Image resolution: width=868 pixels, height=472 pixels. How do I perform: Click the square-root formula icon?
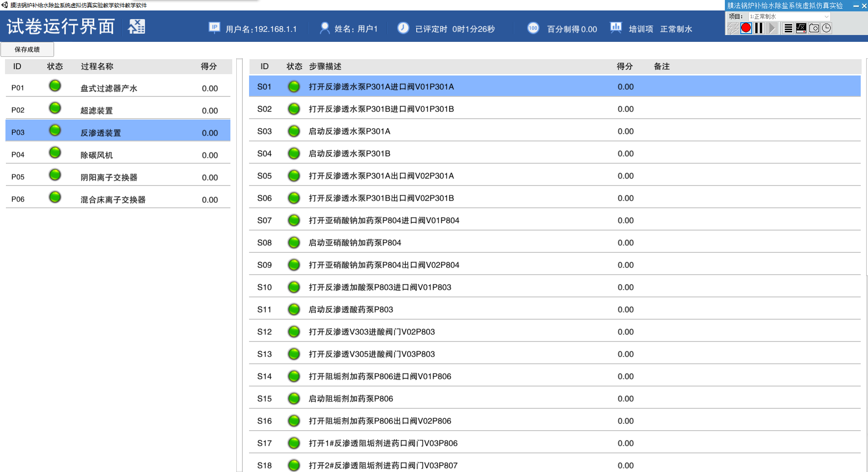tap(801, 28)
